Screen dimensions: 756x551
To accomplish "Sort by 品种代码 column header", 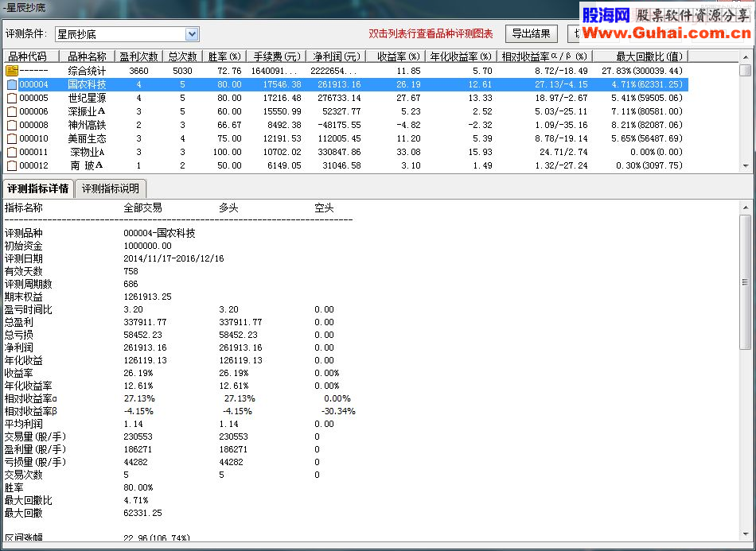I will (x=31, y=56).
